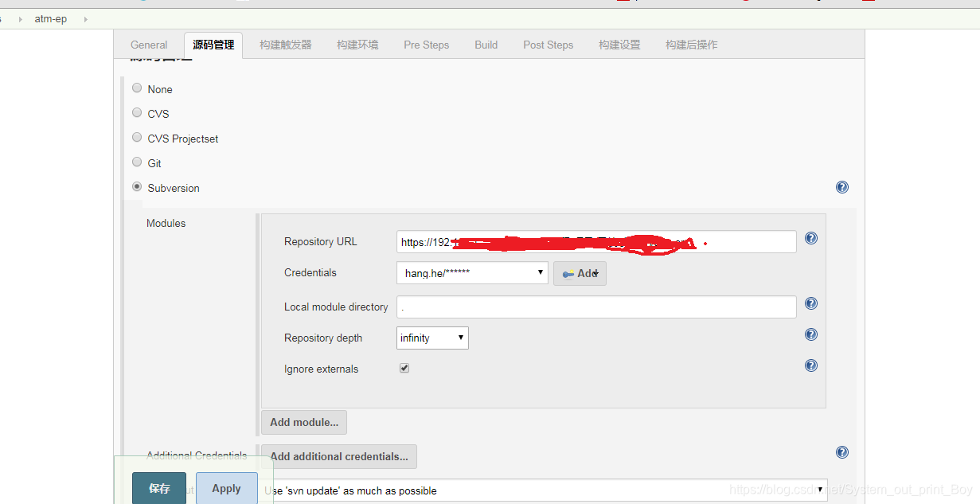Click Add additional credentials... button
The height and width of the screenshot is (504, 980).
tap(339, 456)
